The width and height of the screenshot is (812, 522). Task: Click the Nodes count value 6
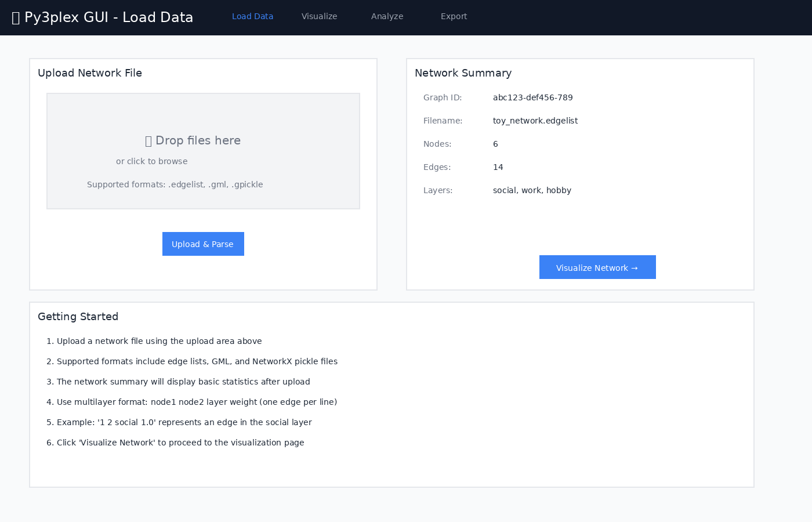495,144
